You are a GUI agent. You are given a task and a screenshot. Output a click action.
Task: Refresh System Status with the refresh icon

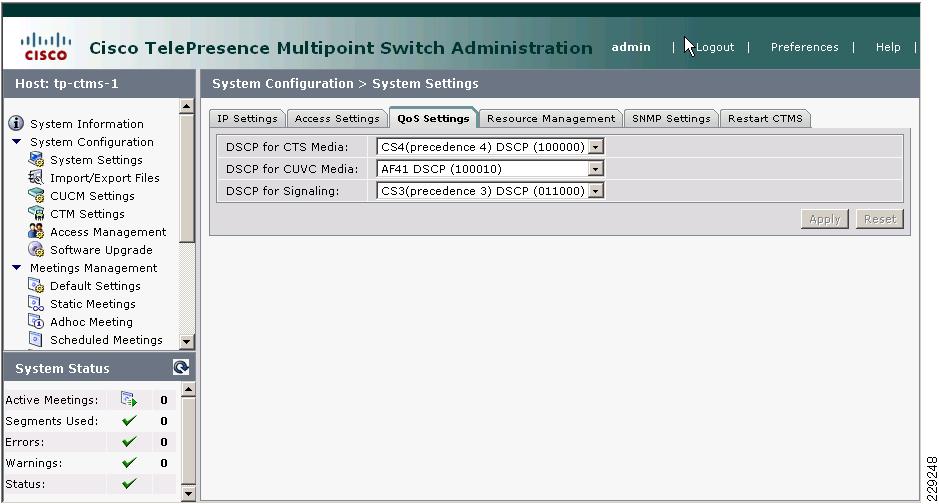pyautogui.click(x=181, y=367)
